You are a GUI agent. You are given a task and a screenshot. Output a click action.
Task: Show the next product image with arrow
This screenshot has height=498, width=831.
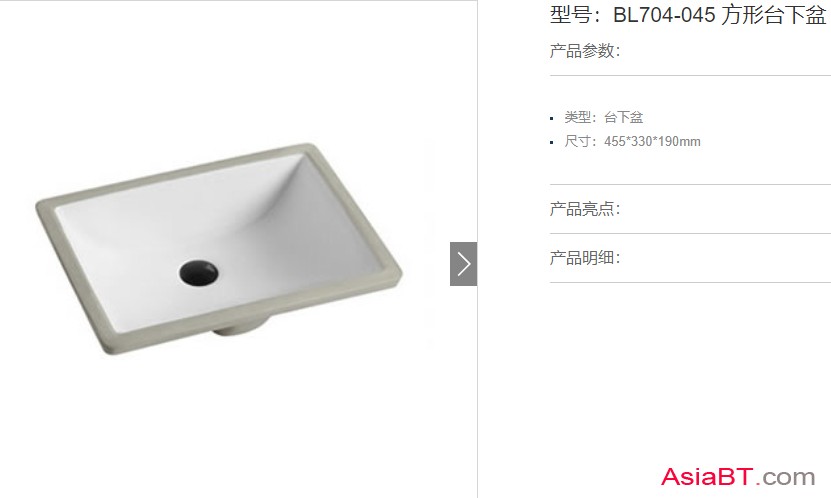pos(464,264)
